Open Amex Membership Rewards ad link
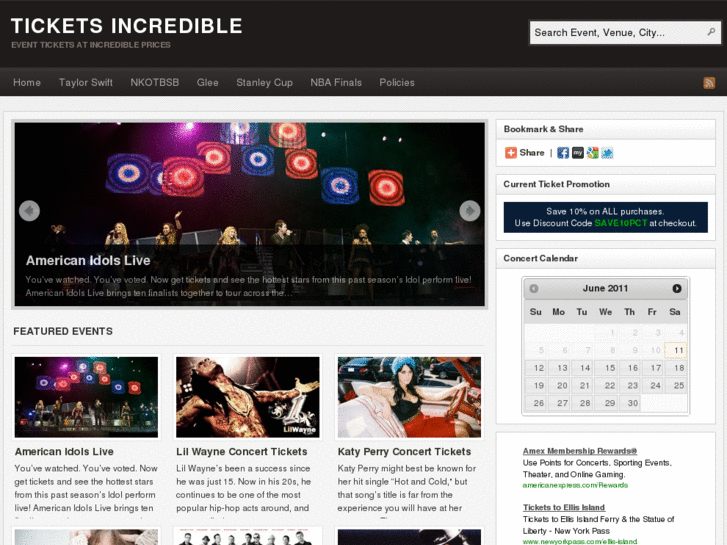727x545 pixels. tap(580, 451)
